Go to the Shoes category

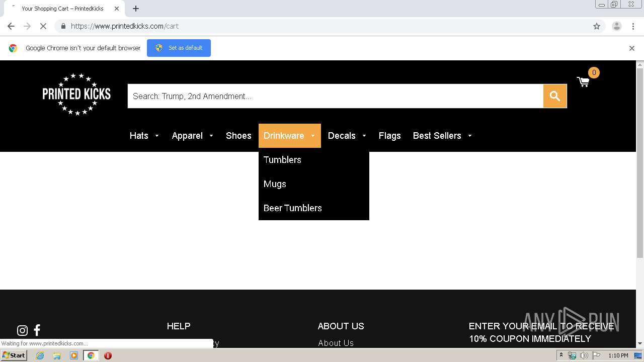pos(238,136)
